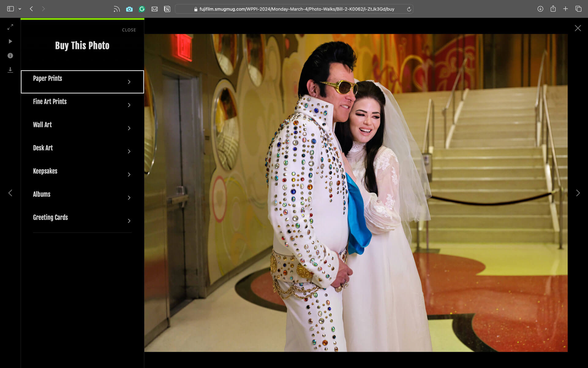This screenshot has height=368, width=588.
Task: Close lightbox with X icon
Action: [x=578, y=28]
